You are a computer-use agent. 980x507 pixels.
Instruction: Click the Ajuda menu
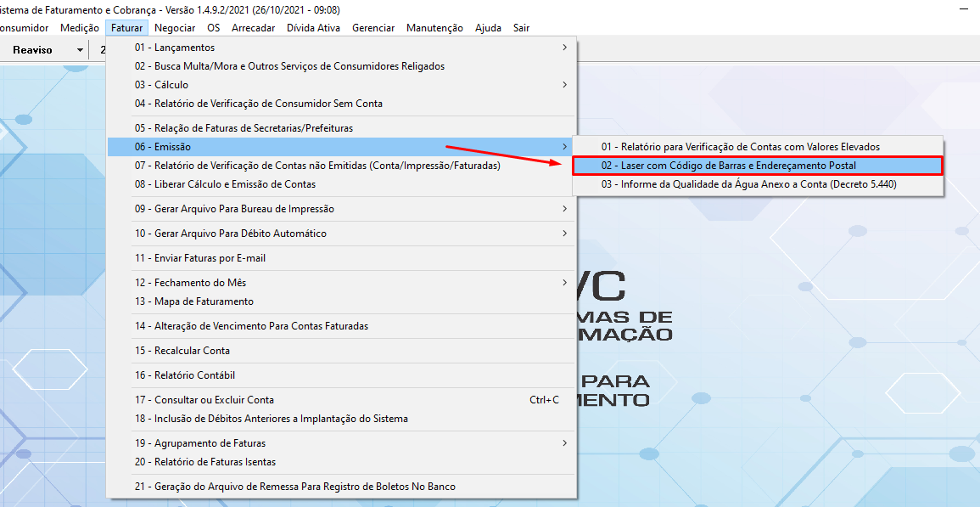point(488,28)
